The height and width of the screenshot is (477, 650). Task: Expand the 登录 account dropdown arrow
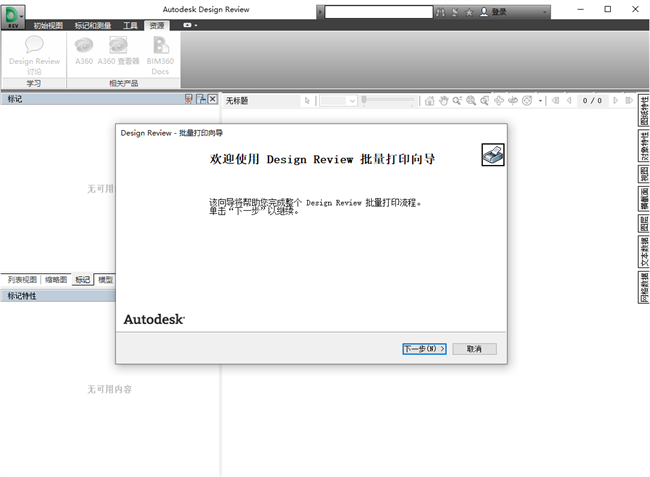[x=545, y=12]
